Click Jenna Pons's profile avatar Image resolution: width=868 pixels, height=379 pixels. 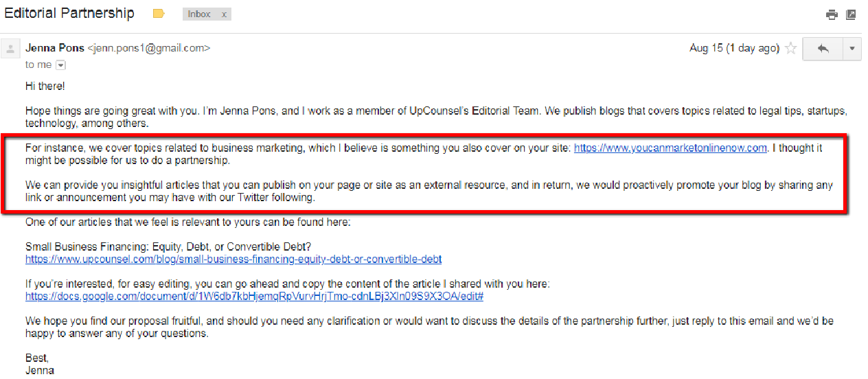10,49
